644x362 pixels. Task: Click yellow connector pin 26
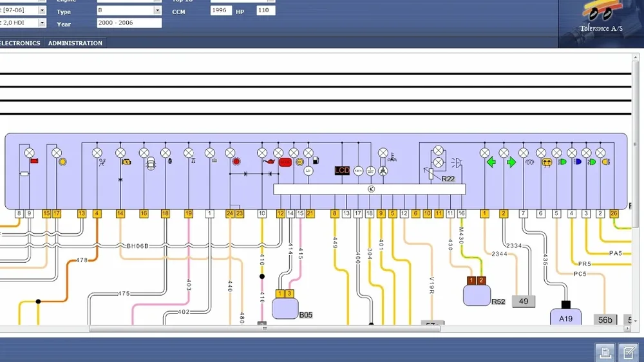[614, 214]
